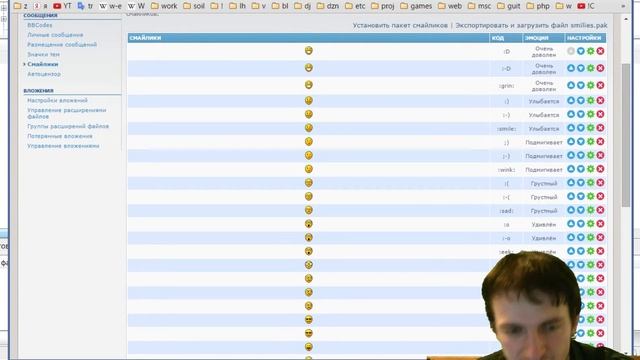
Task: Move the :( smiley down
Action: point(580,182)
